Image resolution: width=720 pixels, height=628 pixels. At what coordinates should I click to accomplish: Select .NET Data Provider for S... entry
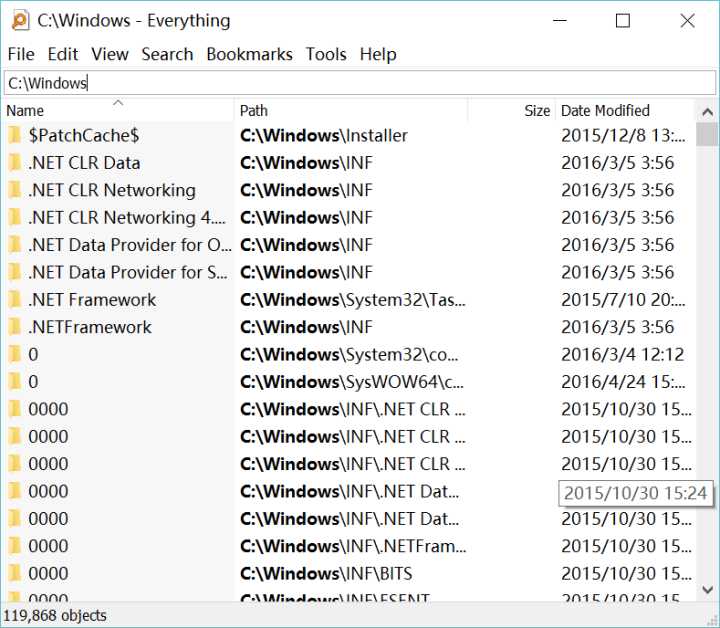point(128,272)
